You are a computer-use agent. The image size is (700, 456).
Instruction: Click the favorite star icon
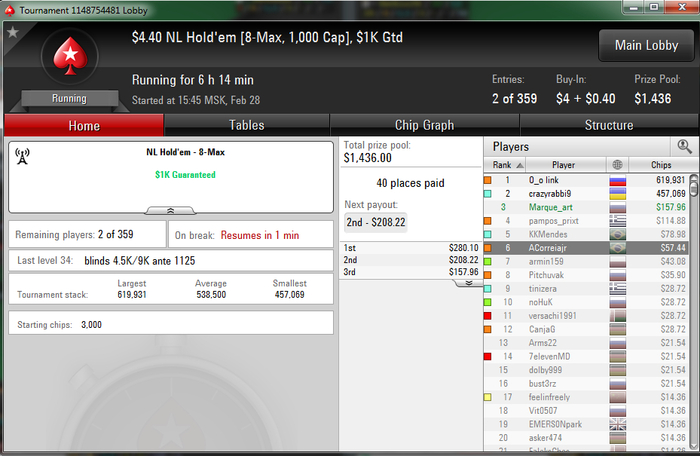point(13,32)
